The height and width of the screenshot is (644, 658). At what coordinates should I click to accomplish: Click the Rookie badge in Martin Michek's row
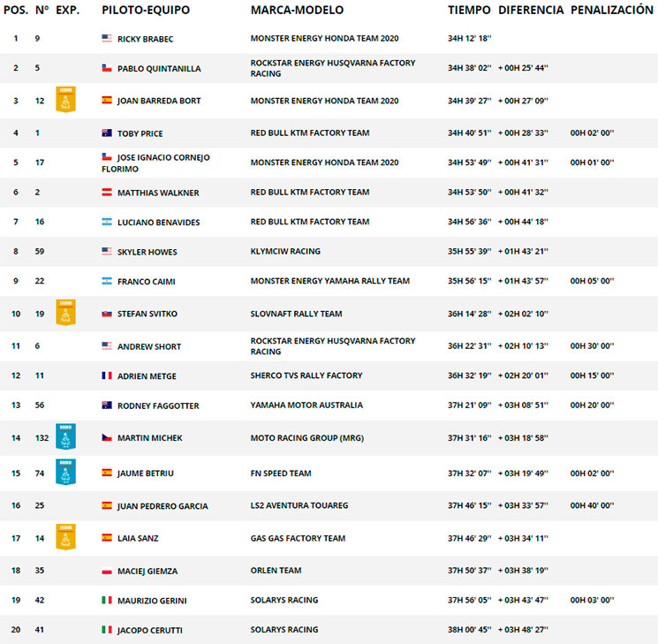point(66,436)
